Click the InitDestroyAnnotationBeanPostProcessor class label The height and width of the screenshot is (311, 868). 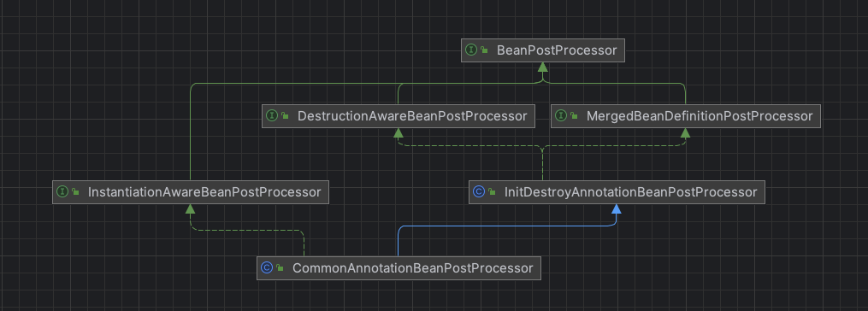click(630, 192)
